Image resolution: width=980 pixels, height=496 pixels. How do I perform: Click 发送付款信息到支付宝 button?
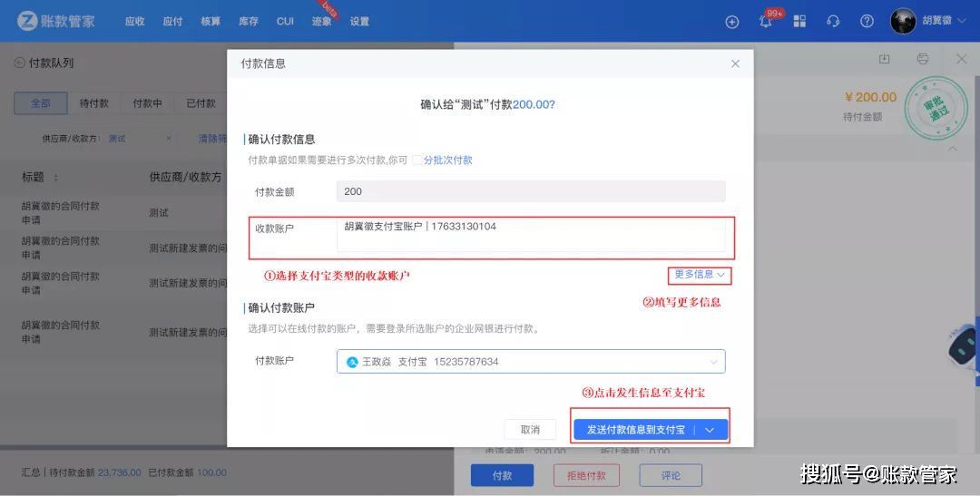point(635,430)
